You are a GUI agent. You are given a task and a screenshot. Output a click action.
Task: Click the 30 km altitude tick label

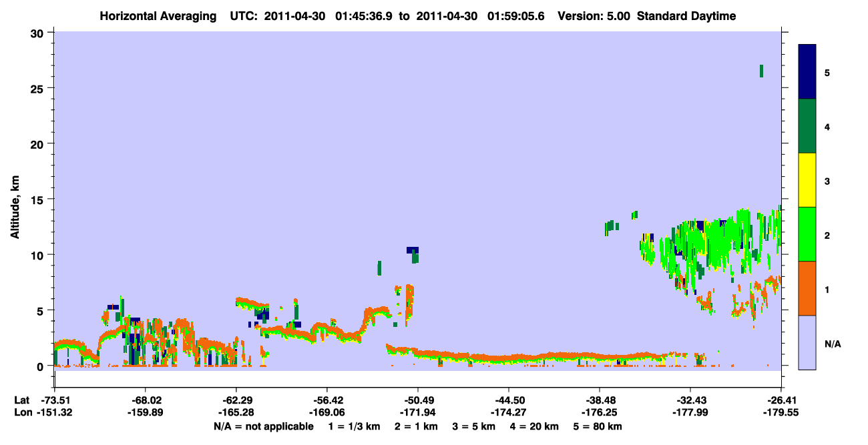pos(38,33)
